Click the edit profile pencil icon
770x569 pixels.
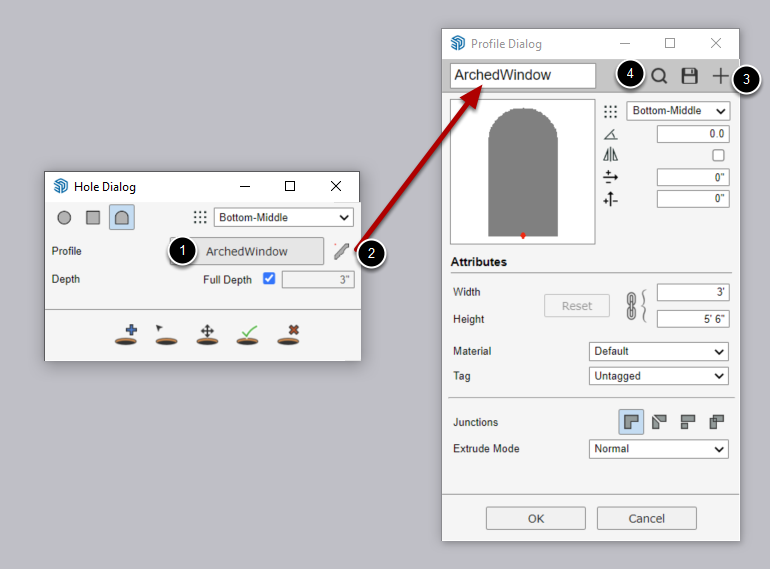(341, 251)
